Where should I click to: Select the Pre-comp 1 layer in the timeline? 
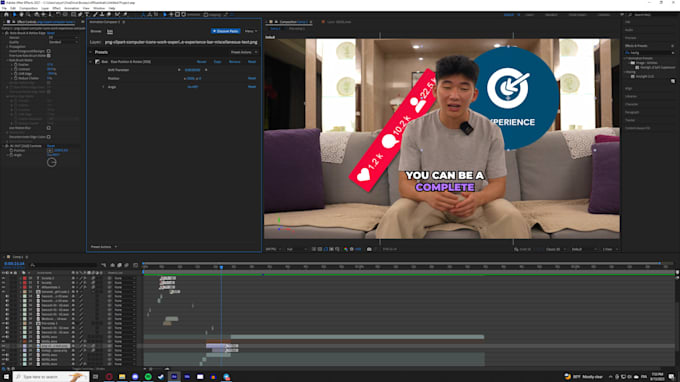pyautogui.click(x=49, y=323)
